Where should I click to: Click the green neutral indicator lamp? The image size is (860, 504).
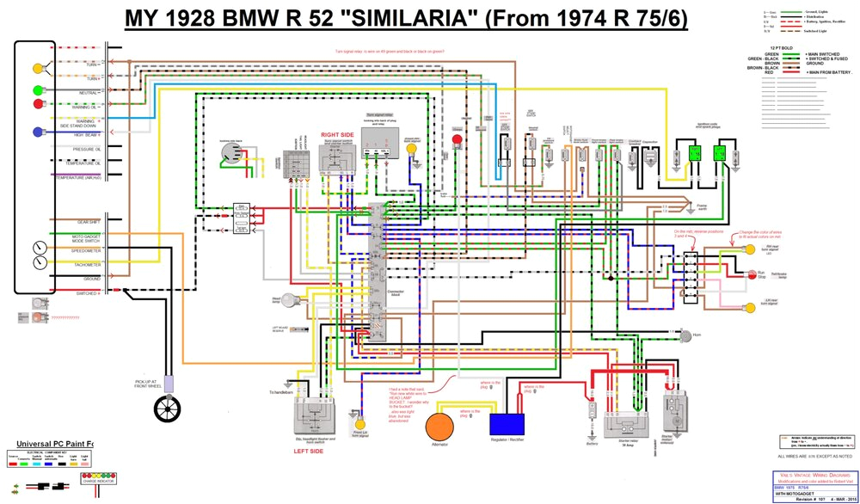(38, 89)
